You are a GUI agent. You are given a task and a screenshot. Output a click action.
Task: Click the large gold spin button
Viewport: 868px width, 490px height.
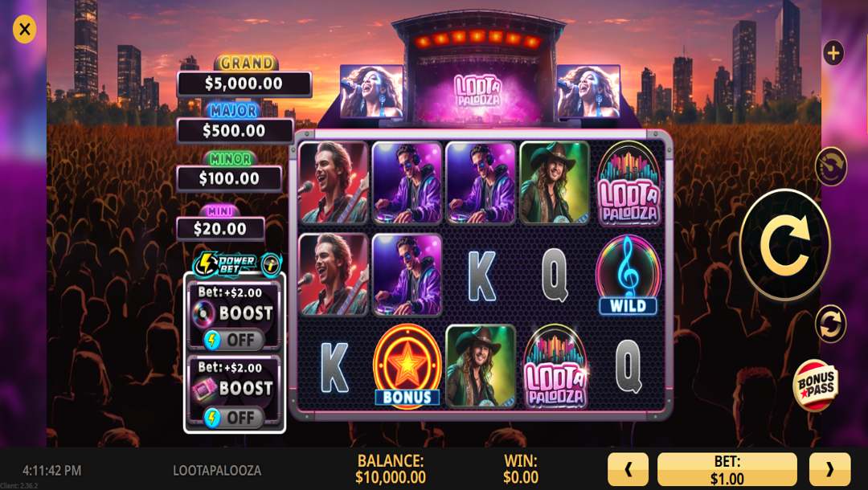coord(785,244)
